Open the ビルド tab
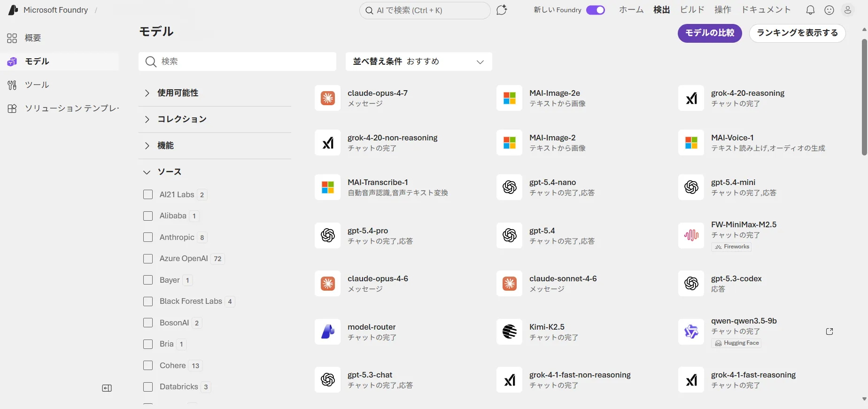 (x=692, y=10)
